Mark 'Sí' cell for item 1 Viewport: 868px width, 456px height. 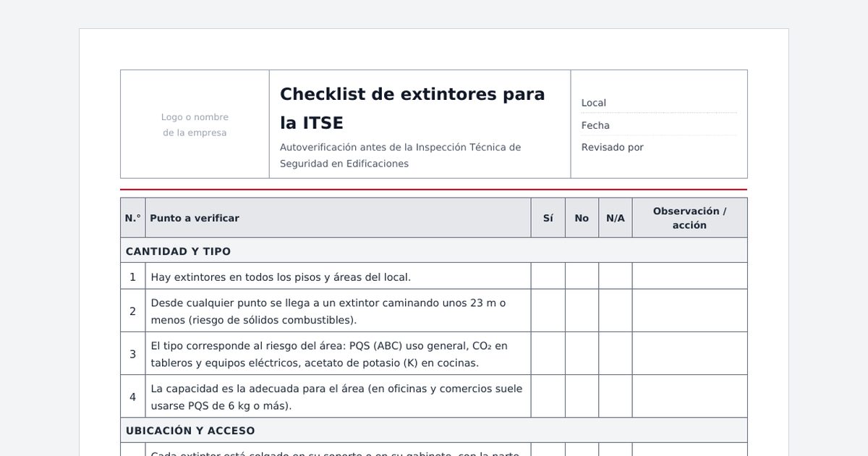pos(548,276)
